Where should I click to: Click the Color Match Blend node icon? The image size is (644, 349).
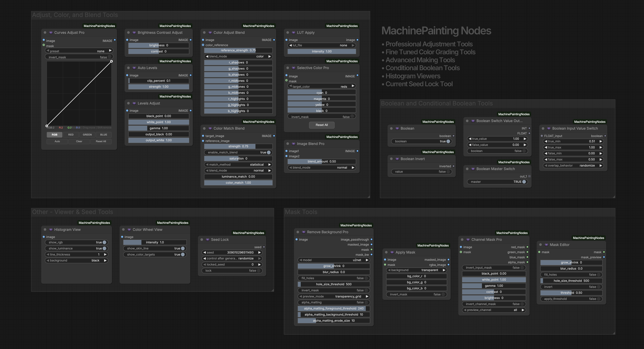coord(210,128)
